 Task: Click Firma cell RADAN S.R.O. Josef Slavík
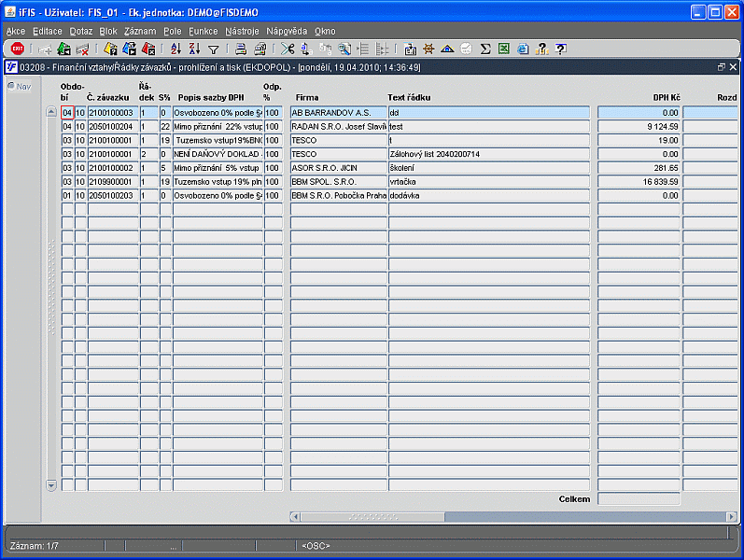click(x=338, y=126)
